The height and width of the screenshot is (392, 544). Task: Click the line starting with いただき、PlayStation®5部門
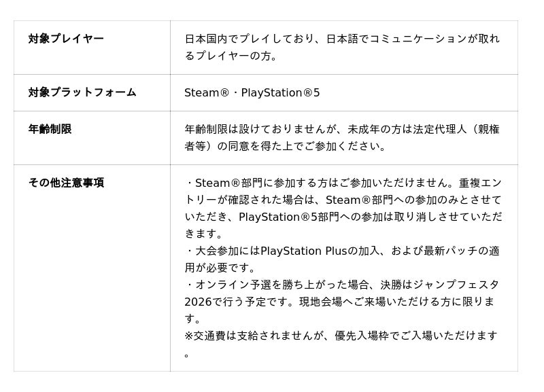coord(343,217)
